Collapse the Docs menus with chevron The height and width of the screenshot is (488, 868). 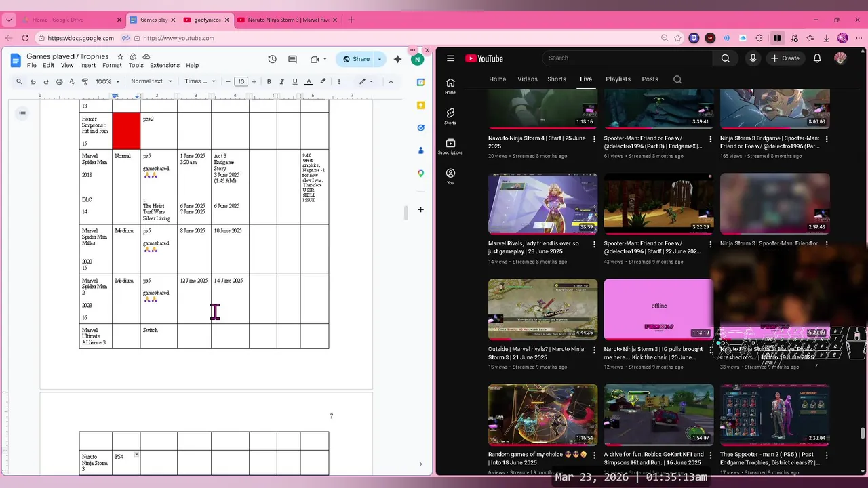(391, 81)
